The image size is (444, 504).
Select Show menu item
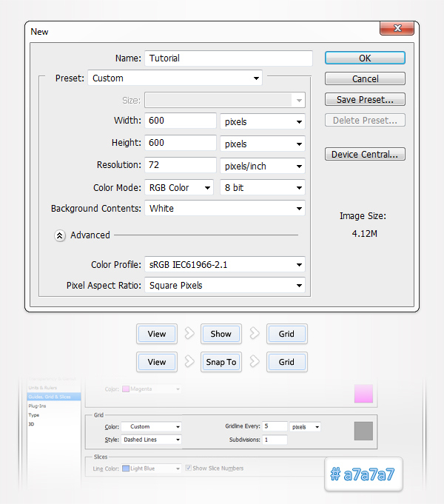pyautogui.click(x=221, y=334)
